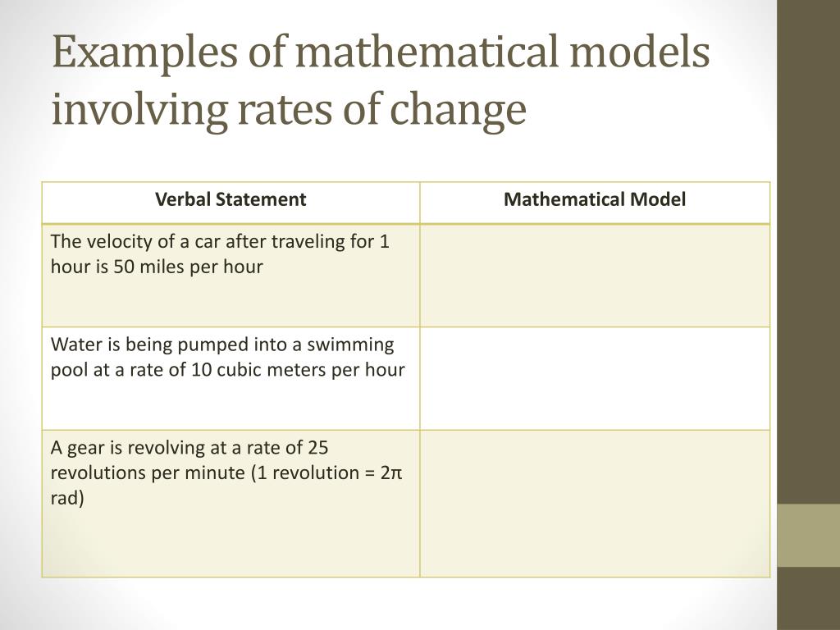
Task: Click the swimming pool pumping statement cell
Action: point(231,378)
